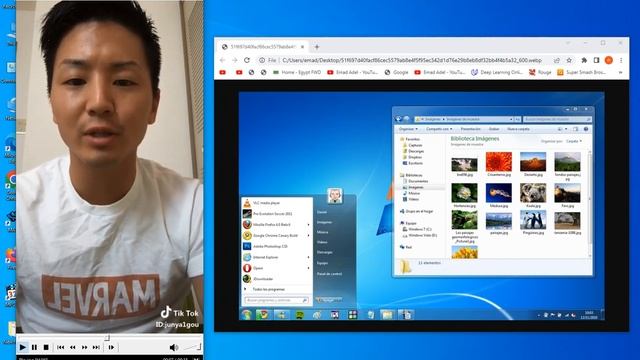Viewport: 640px width, 360px height.
Task: Toggle the Chrome side panel
Action: click(x=596, y=60)
